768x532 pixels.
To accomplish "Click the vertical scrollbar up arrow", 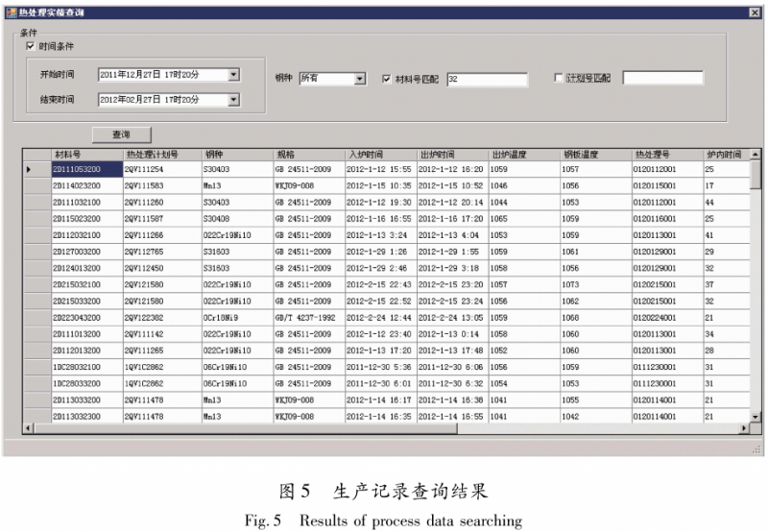I will coord(755,155).
